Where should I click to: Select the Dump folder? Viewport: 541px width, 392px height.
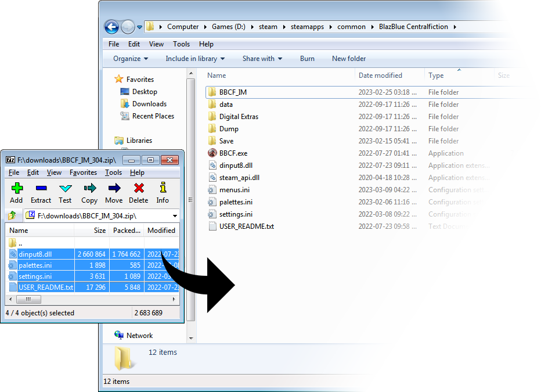point(228,129)
